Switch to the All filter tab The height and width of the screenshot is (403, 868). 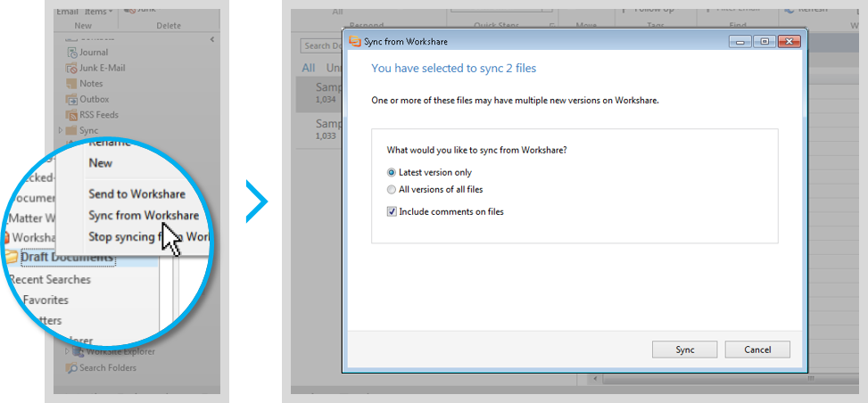(309, 68)
